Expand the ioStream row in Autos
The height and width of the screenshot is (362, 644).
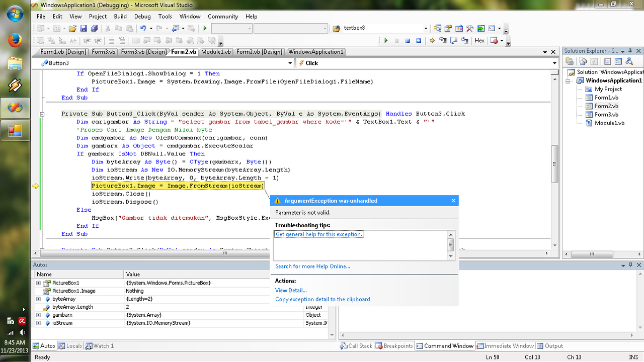coord(38,323)
